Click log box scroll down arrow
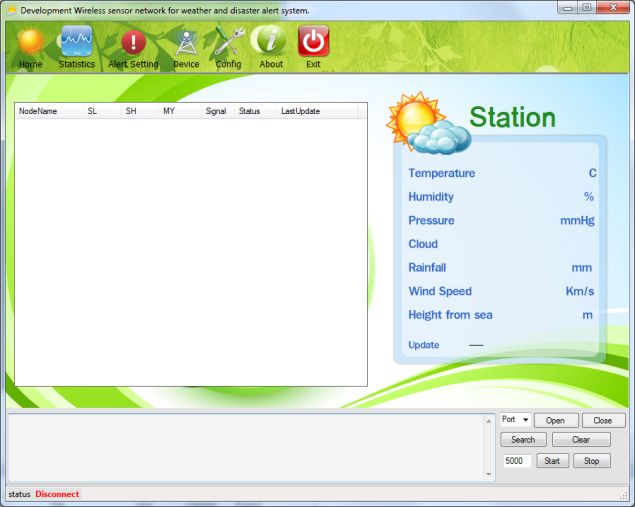 [x=489, y=474]
